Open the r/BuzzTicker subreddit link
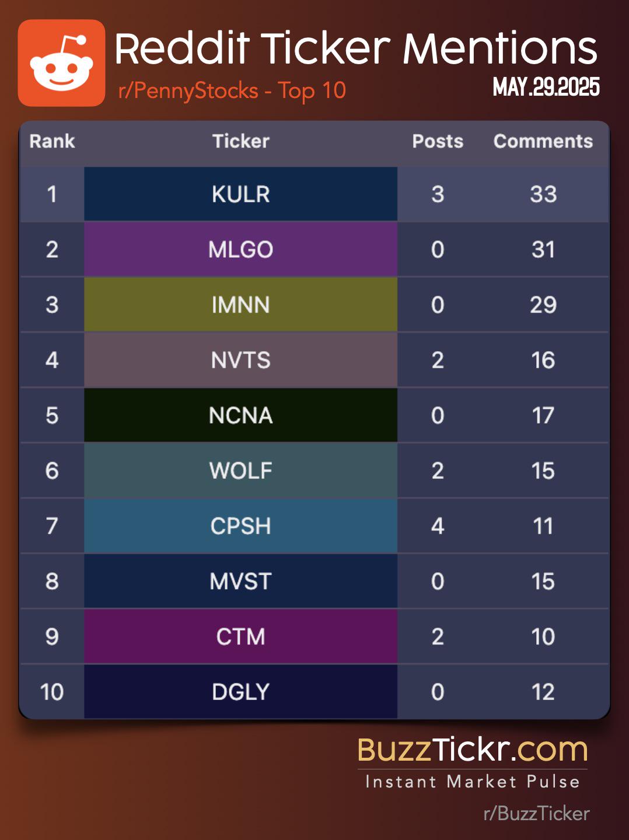The height and width of the screenshot is (840, 629). (537, 813)
